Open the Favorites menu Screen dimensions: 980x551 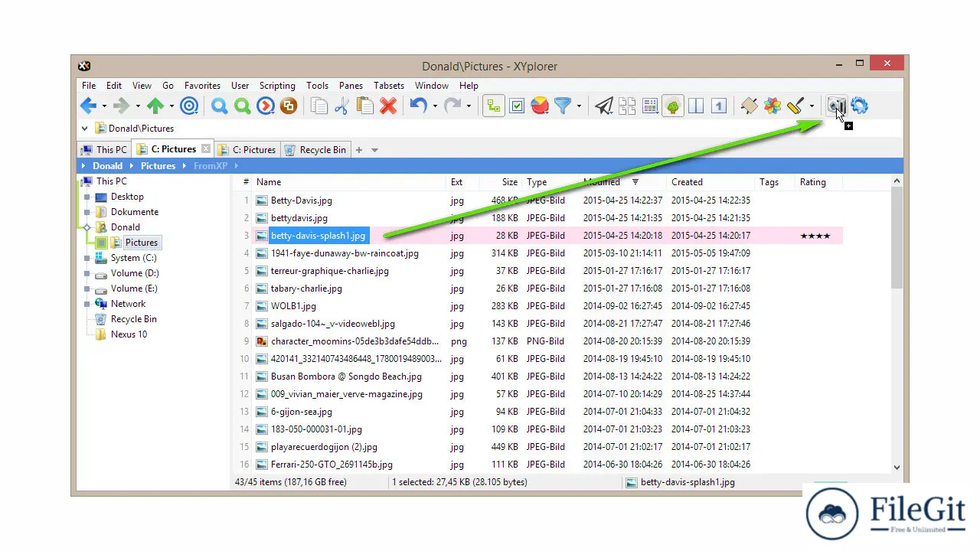(202, 86)
